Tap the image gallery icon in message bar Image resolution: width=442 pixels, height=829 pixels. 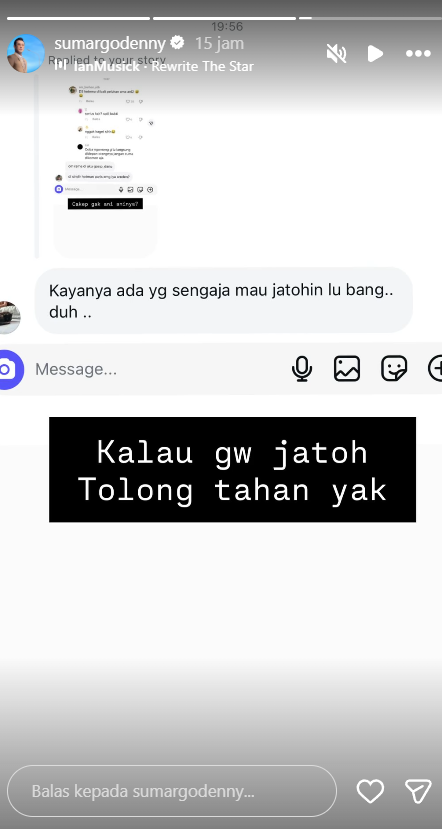click(x=347, y=369)
